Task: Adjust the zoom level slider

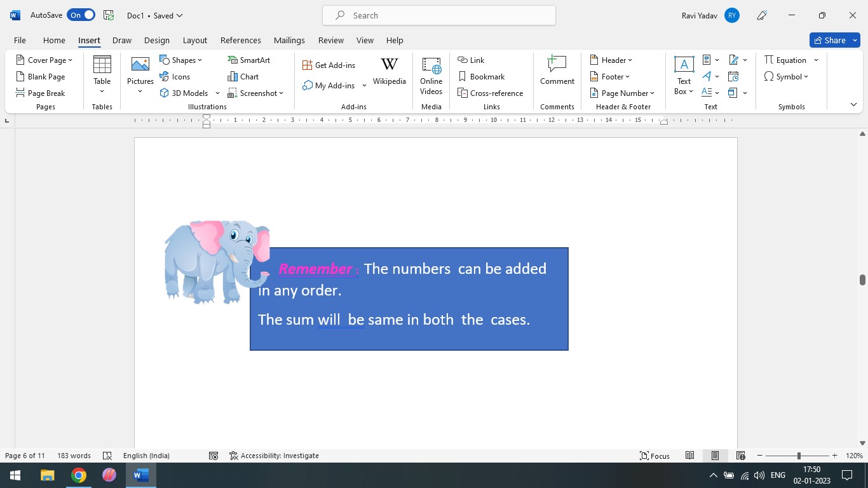Action: pyautogui.click(x=799, y=456)
